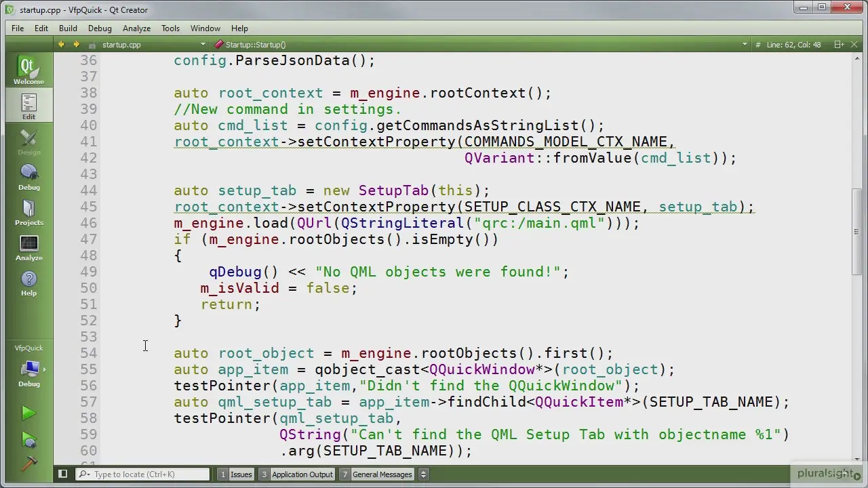Click SETUP_TAB_NAME on line 57

[711, 402]
